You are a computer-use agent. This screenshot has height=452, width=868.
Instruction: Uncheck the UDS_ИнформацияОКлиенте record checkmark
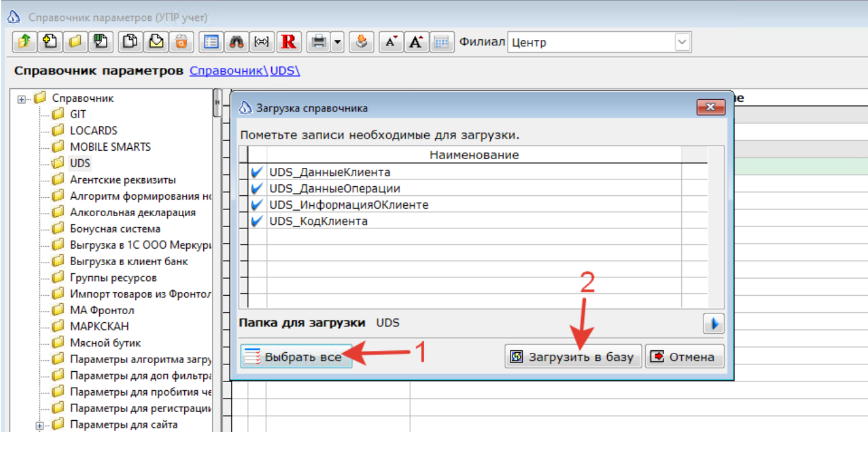[257, 205]
